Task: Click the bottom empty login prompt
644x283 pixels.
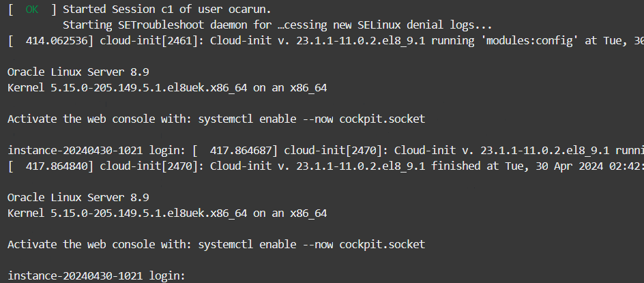Action: coord(96,275)
